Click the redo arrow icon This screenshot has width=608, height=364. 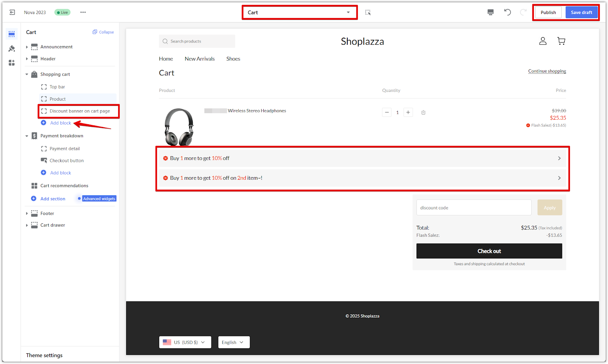(523, 12)
